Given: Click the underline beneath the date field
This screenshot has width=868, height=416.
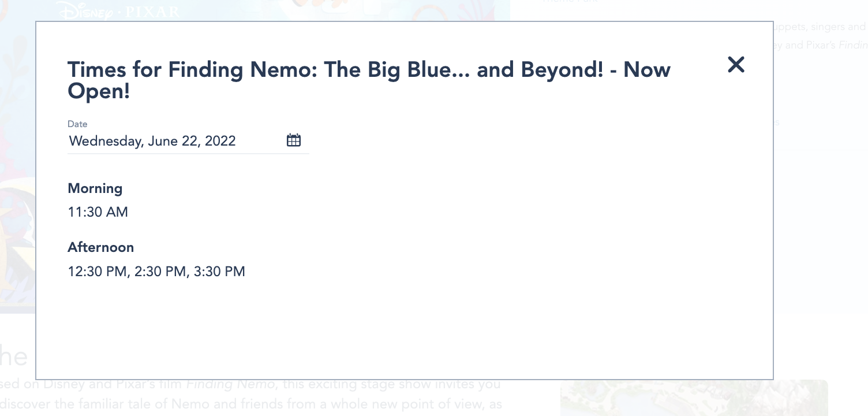Looking at the screenshot, I should [x=188, y=154].
